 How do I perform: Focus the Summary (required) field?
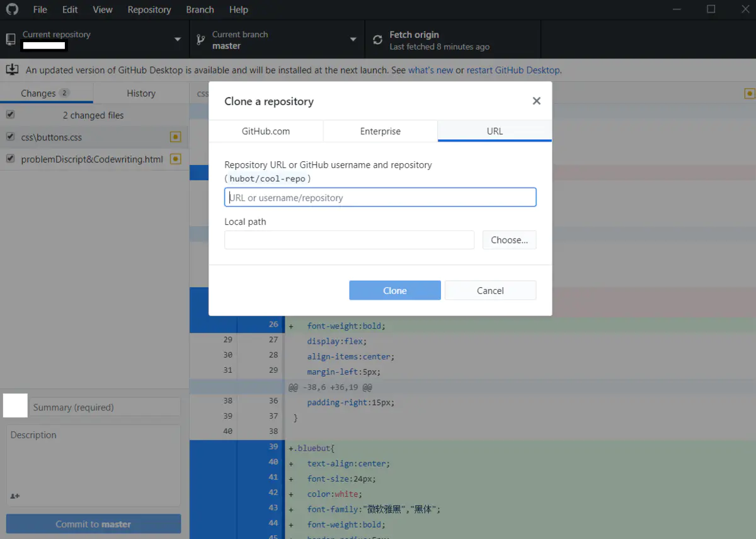pos(105,407)
